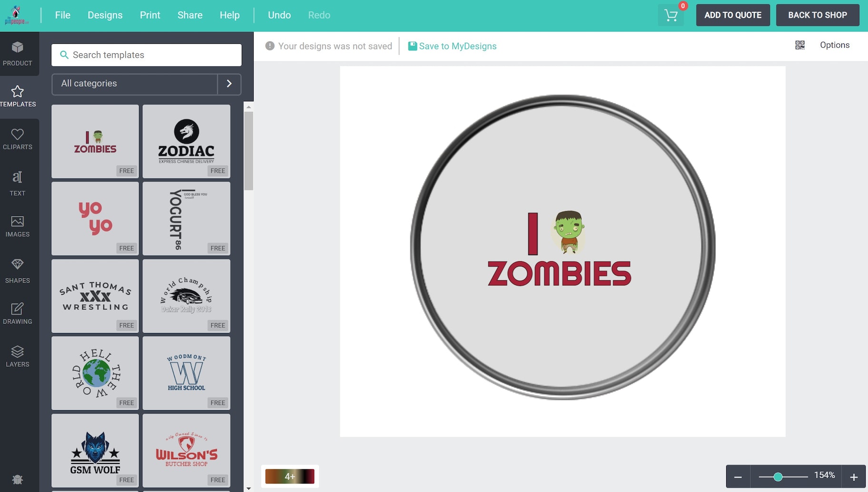Open the Images panel icon
The width and height of the screenshot is (868, 492).
(x=18, y=222)
